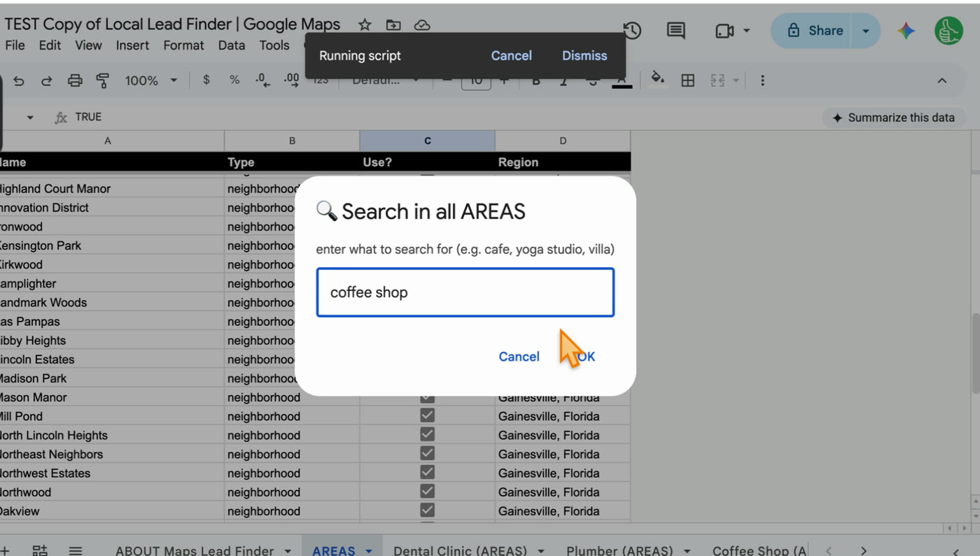Expand the video call options arrow
The image size is (980, 556).
coord(746,31)
